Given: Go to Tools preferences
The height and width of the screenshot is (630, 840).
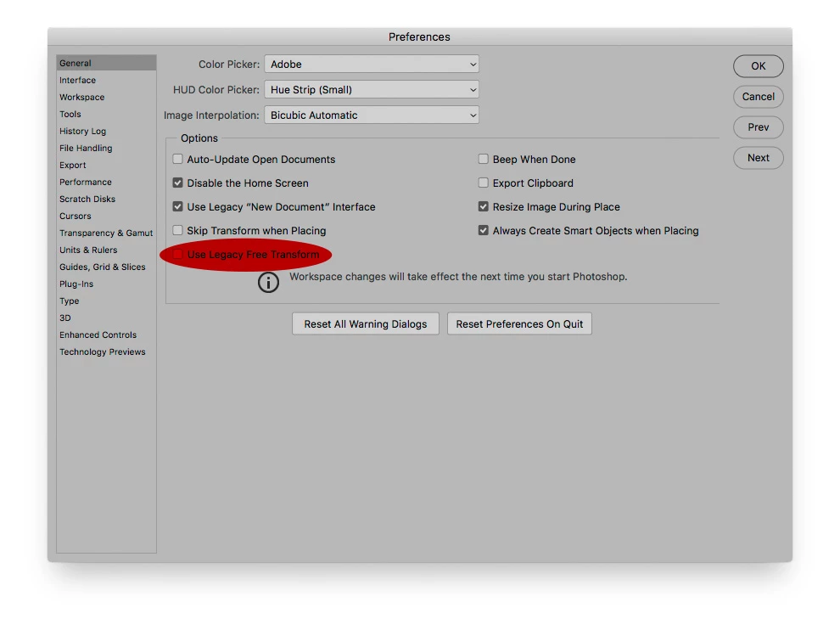Looking at the screenshot, I should click(106, 115).
